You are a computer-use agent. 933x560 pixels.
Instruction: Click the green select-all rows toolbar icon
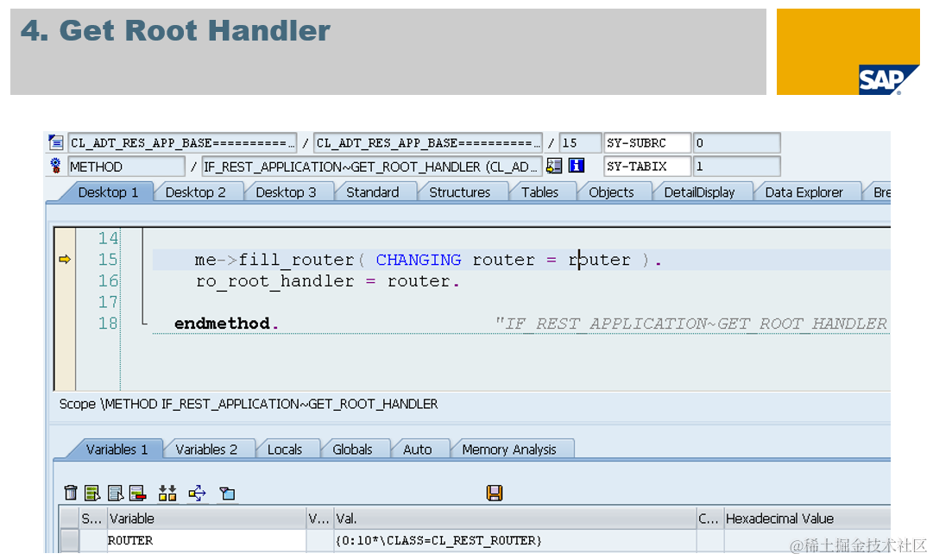92,493
